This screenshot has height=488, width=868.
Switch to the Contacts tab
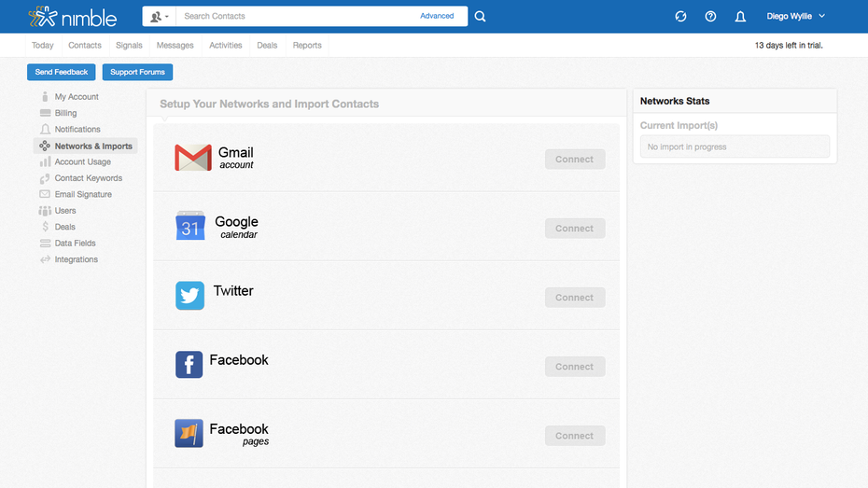pos(85,46)
